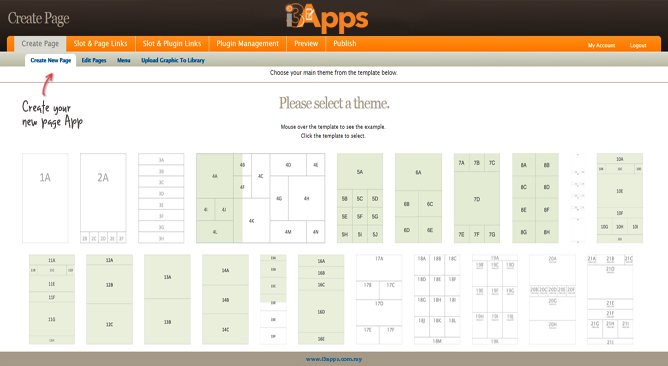Screen dimensions: 668x366
Task: Choose the 16D theme template
Action: (321, 300)
